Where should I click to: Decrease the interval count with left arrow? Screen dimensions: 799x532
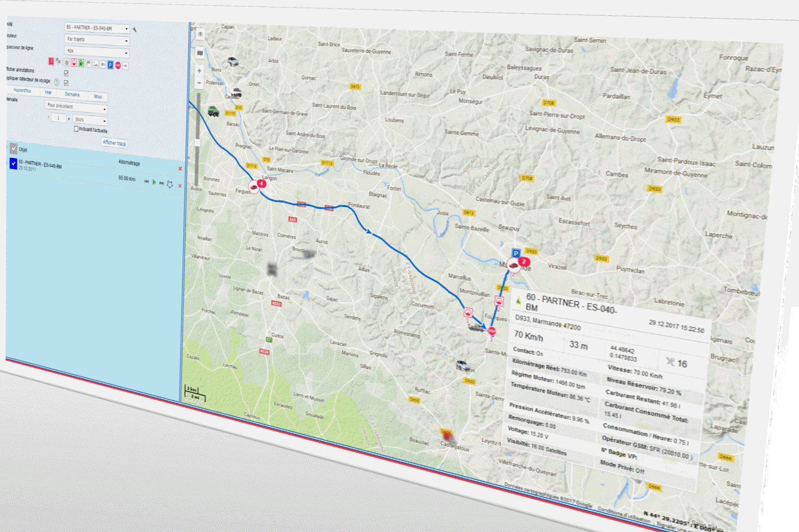tap(48, 116)
